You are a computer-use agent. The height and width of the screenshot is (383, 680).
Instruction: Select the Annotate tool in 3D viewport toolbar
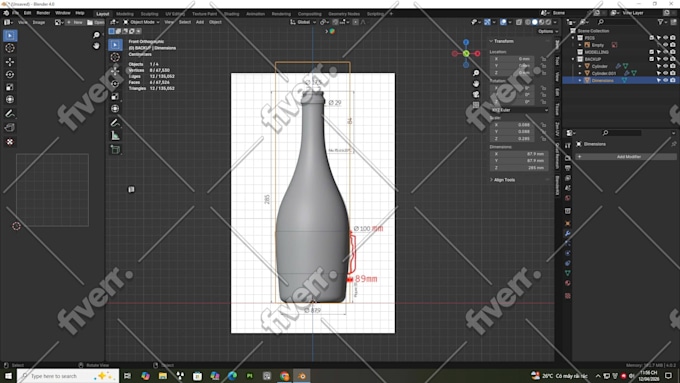click(x=115, y=123)
